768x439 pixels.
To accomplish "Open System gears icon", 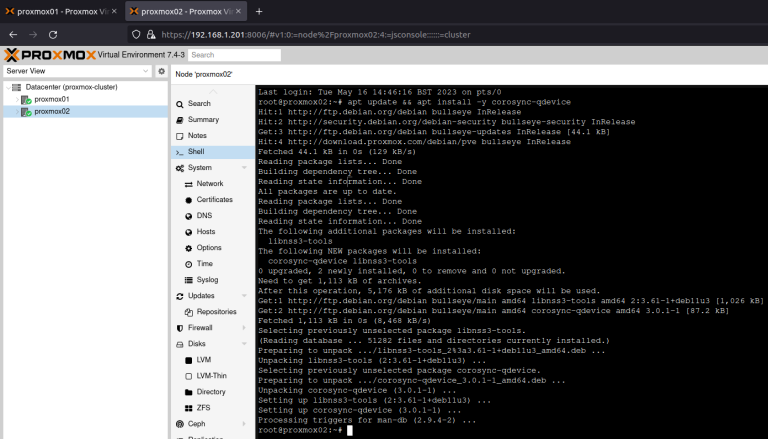I will pos(180,168).
